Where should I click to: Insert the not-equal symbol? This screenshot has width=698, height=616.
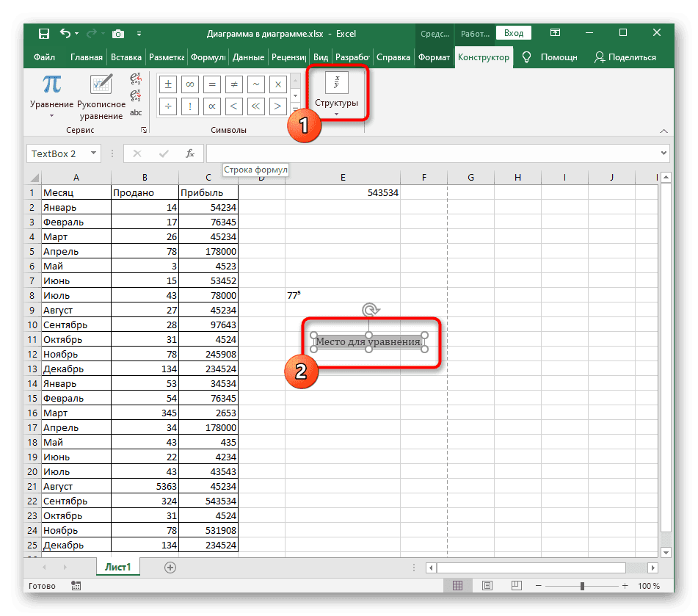[233, 84]
